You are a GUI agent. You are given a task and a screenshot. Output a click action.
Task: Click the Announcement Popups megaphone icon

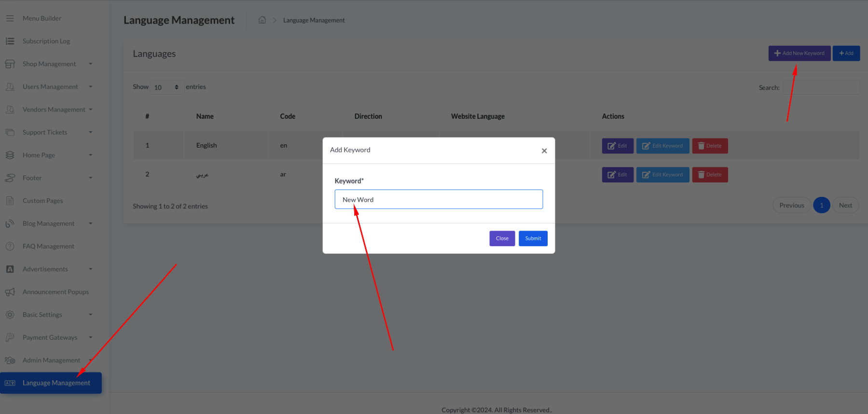(10, 292)
